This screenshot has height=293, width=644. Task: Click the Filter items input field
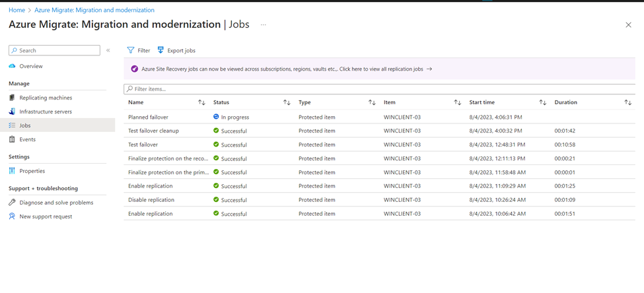click(x=380, y=88)
